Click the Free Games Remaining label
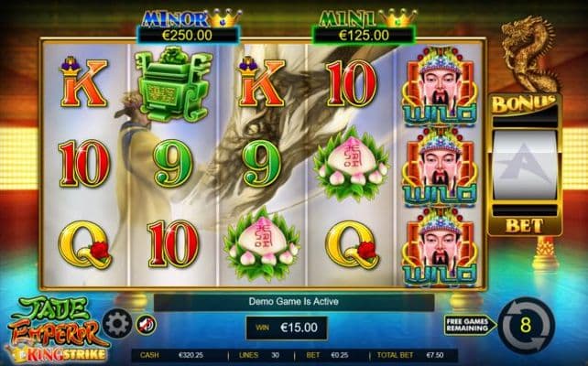 pyautogui.click(x=467, y=325)
